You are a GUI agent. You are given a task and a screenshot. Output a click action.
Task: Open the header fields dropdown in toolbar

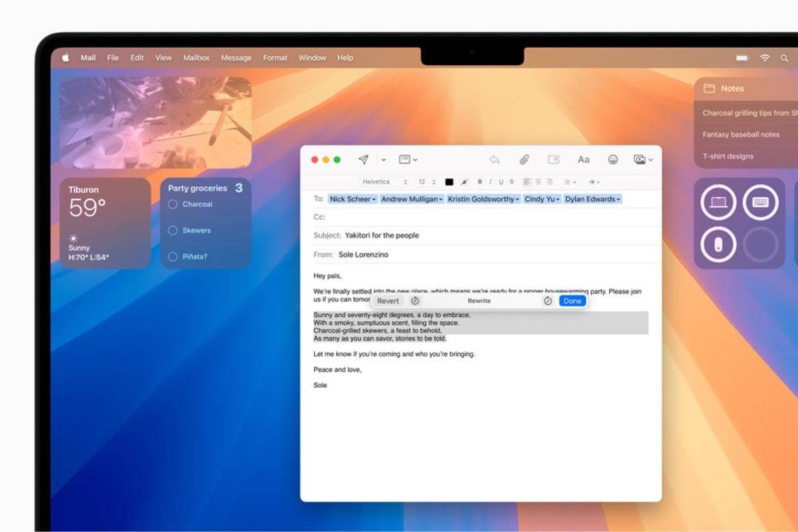[408, 160]
